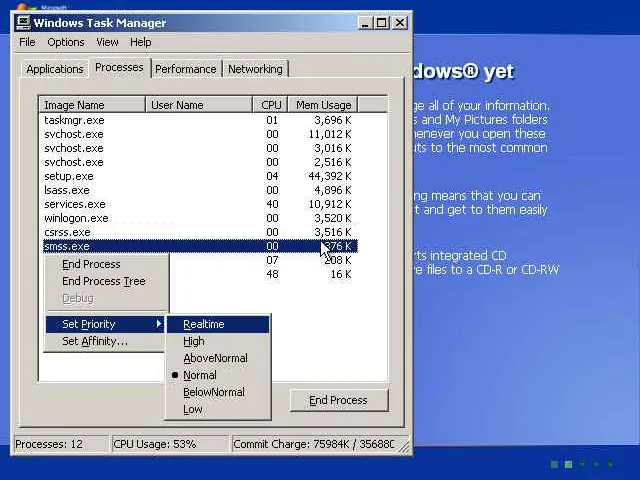The height and width of the screenshot is (480, 640).
Task: Click the Processes: 12 status entry
Action: click(x=61, y=444)
